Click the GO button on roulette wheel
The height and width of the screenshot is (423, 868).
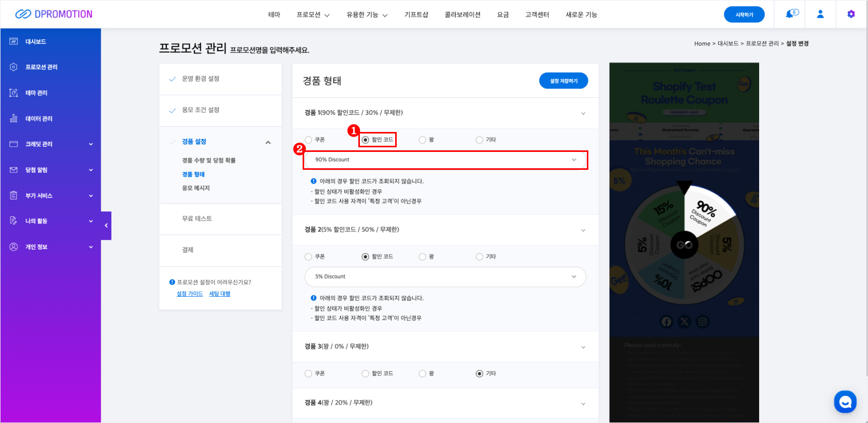point(684,245)
